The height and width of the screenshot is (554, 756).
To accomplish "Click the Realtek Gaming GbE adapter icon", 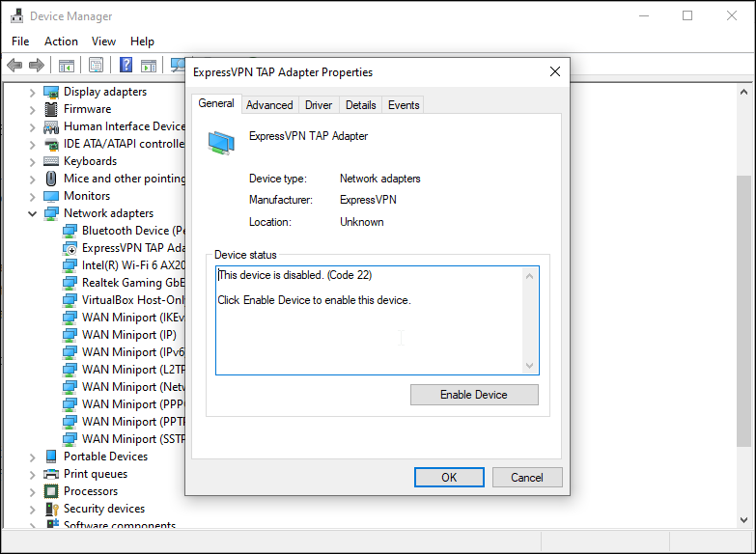I will coord(70,283).
